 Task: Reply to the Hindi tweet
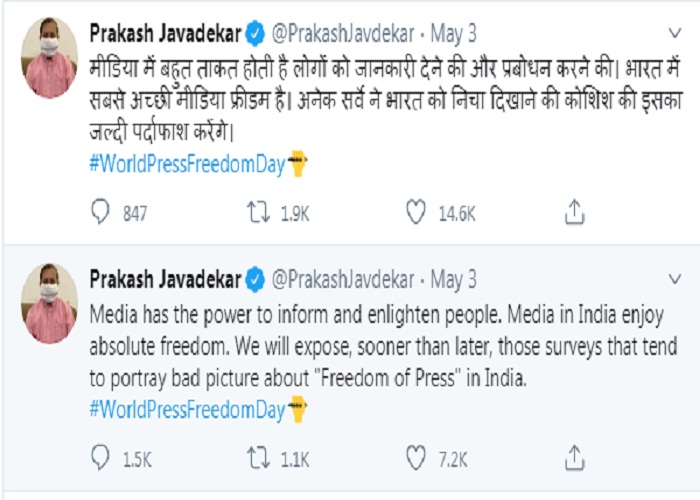click(101, 211)
